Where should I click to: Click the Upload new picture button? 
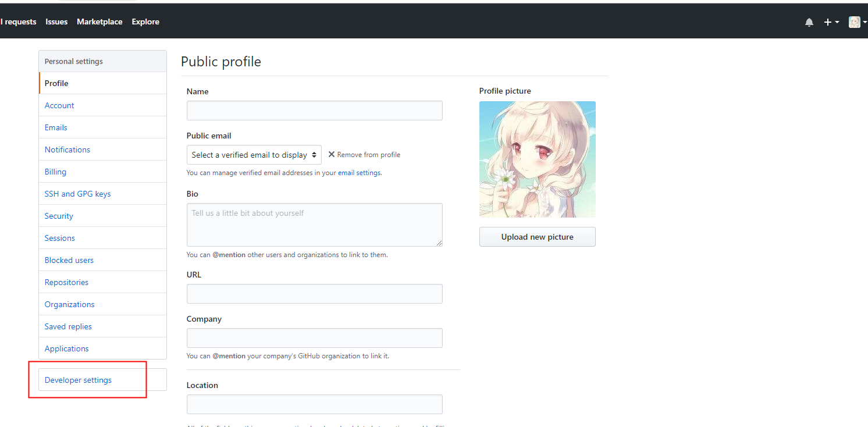[x=537, y=237]
